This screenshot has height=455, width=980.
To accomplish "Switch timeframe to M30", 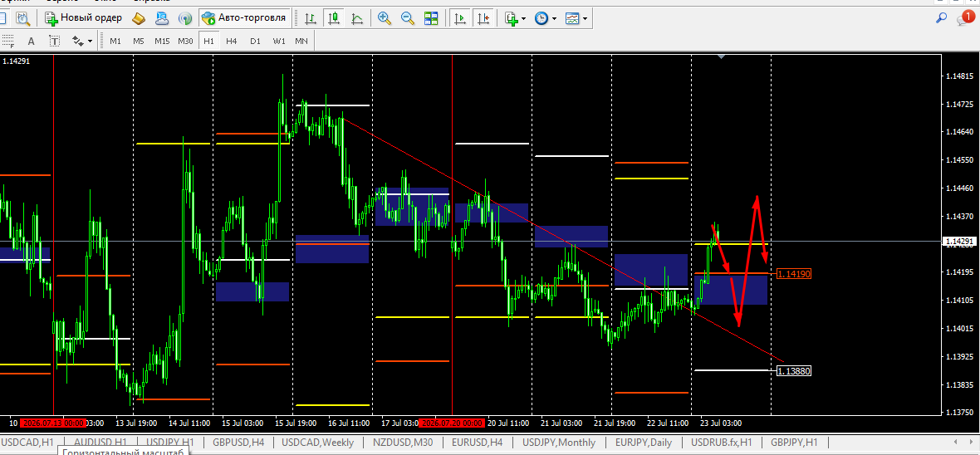I will coord(185,42).
